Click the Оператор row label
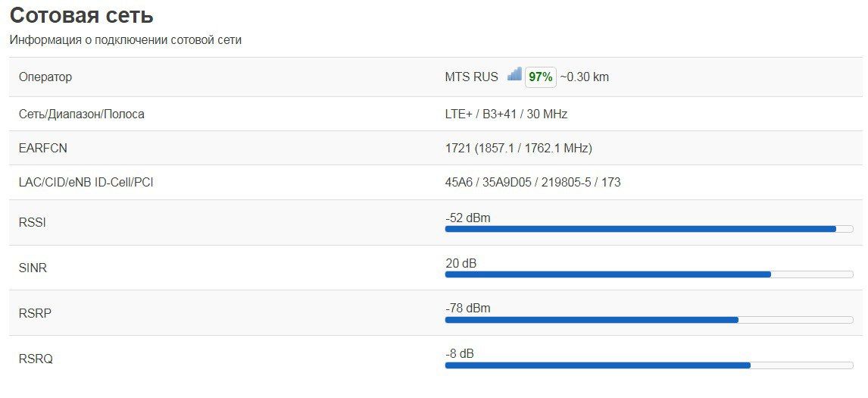The height and width of the screenshot is (398, 868). pos(45,77)
